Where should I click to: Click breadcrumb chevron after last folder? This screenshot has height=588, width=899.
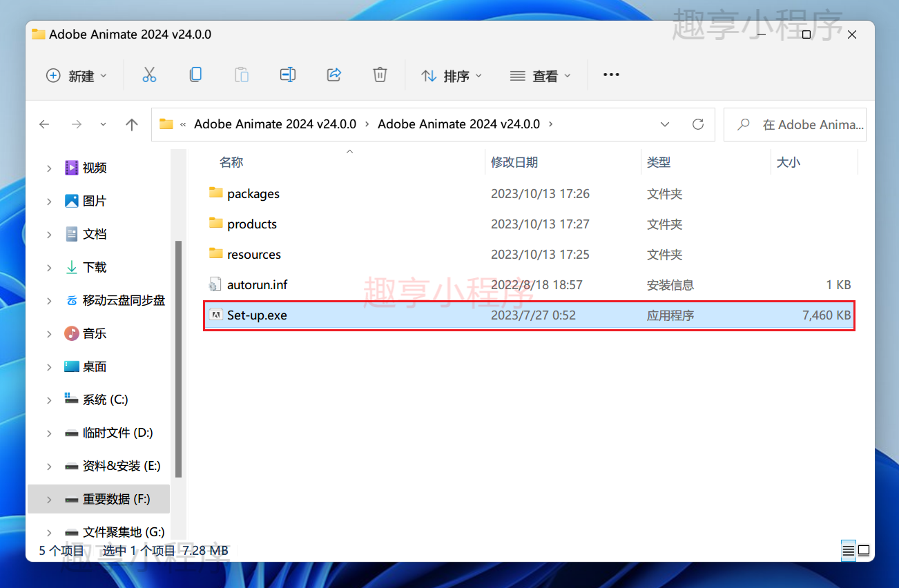(550, 124)
